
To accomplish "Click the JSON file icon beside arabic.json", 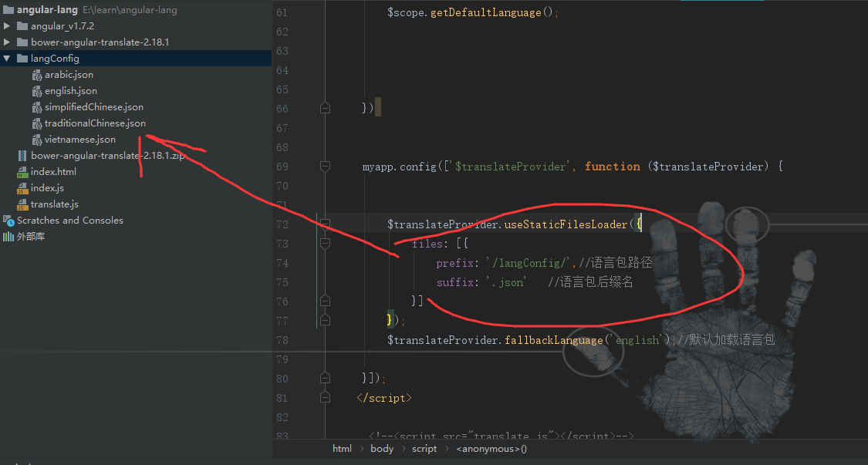I will [x=37, y=75].
